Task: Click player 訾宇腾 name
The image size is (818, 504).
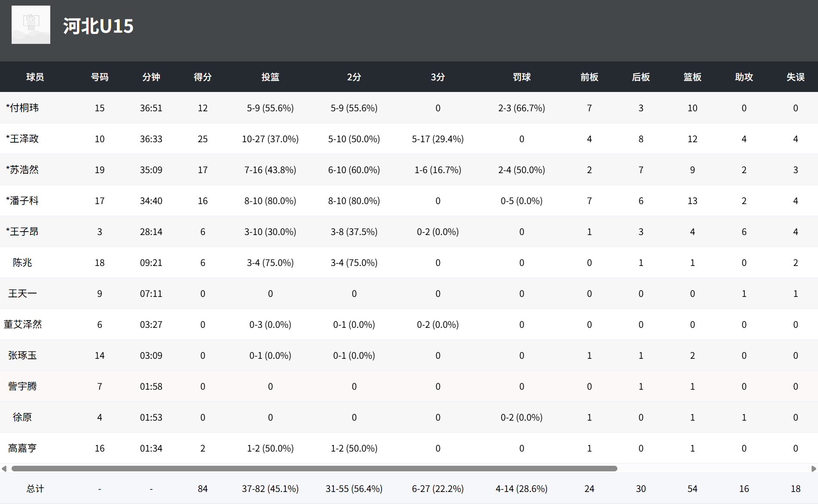Action: pos(22,386)
